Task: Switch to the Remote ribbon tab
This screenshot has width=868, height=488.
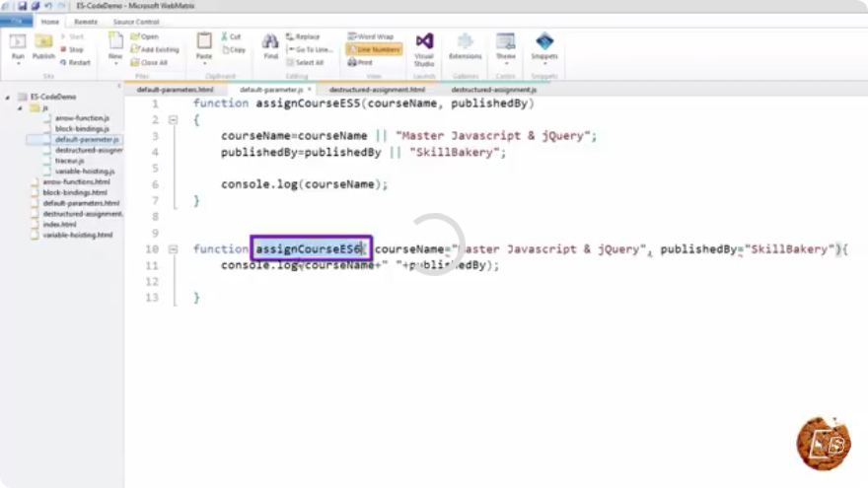Action: tap(85, 22)
